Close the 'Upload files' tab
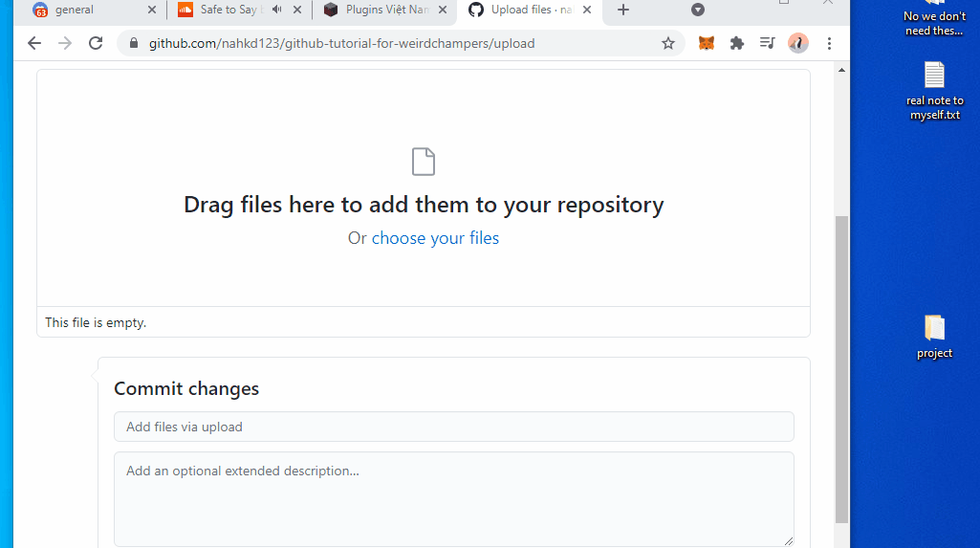This screenshot has height=548, width=980. (x=587, y=10)
